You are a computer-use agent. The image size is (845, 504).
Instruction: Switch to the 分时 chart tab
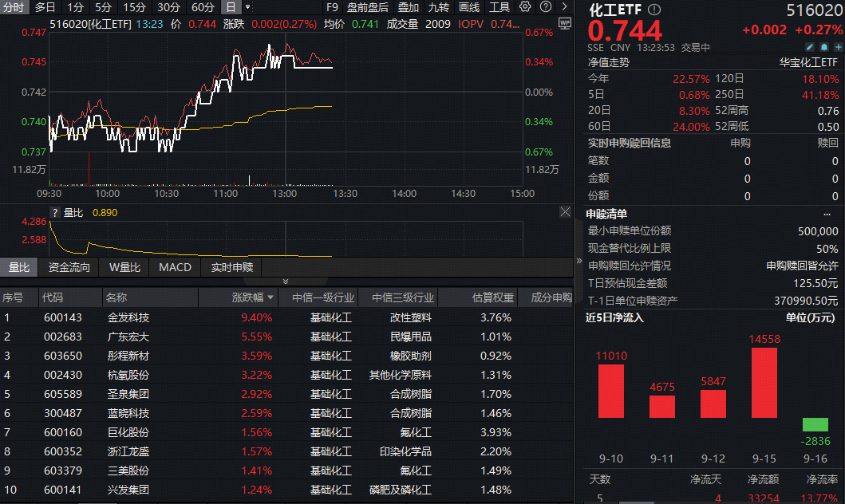pyautogui.click(x=16, y=7)
